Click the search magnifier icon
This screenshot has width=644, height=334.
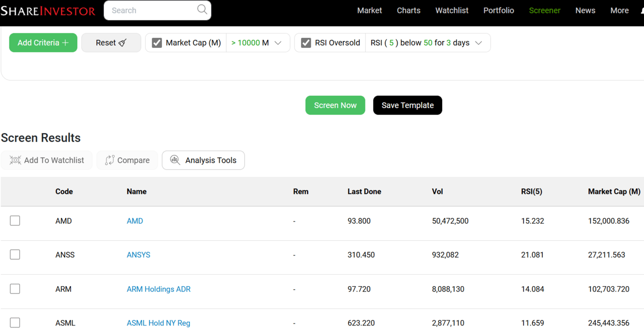tap(202, 9)
